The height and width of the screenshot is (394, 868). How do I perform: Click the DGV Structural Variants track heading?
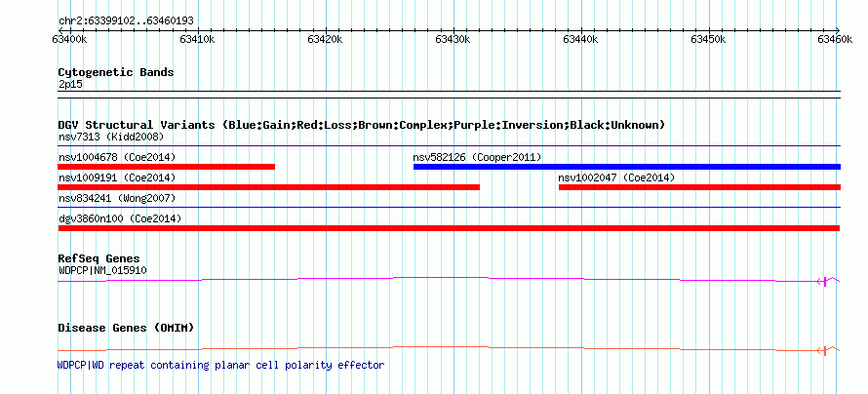pos(361,125)
